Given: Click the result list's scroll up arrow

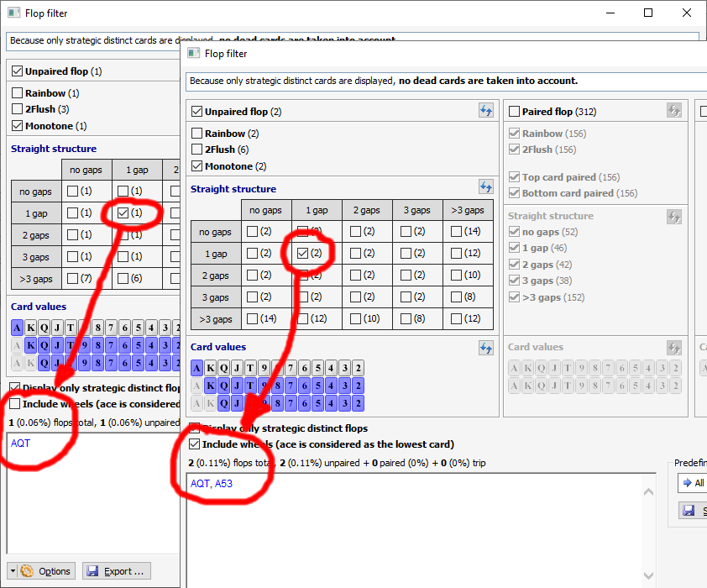Looking at the screenshot, I should coord(648,491).
